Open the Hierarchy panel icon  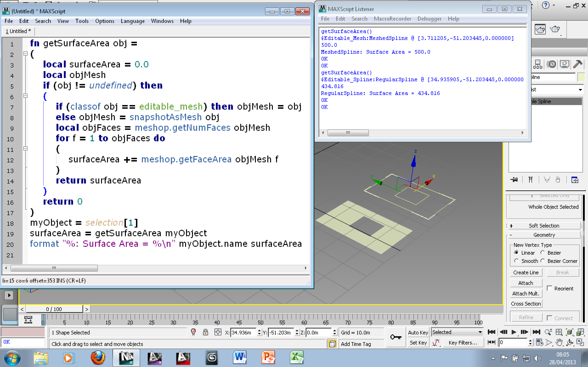click(537, 64)
